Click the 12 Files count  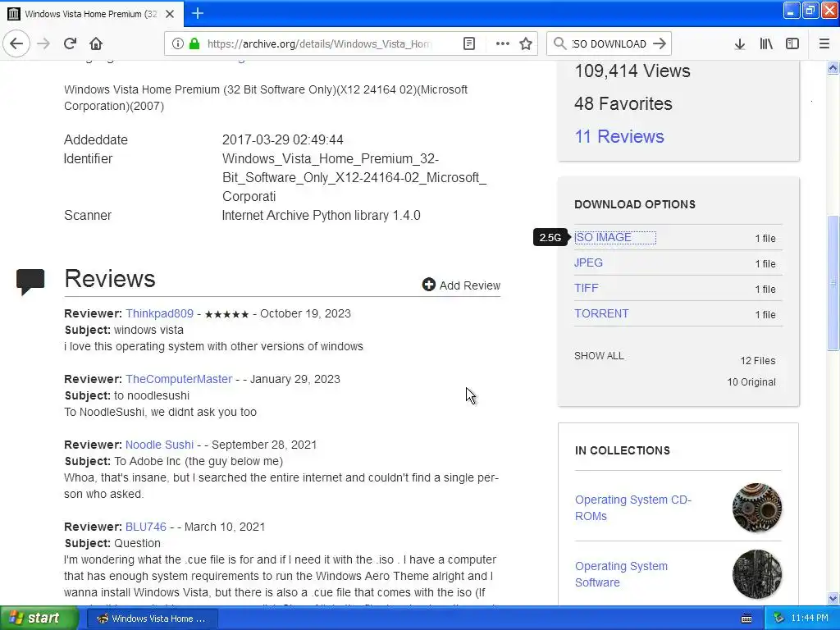[757, 361]
